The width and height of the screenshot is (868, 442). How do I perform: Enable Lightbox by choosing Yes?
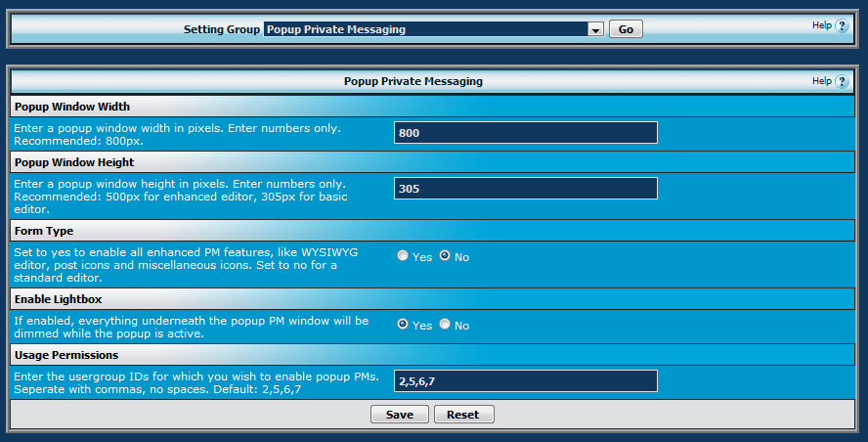click(x=403, y=325)
